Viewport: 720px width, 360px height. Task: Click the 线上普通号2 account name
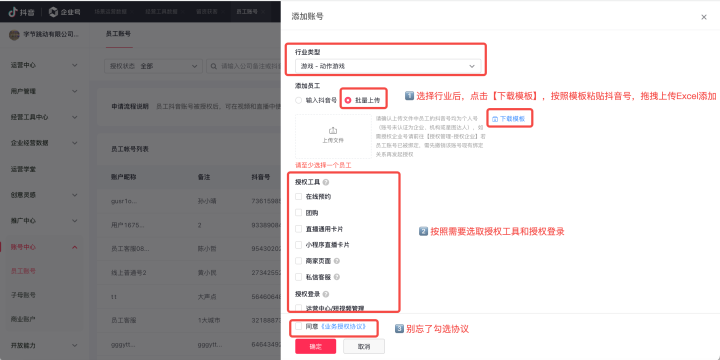coord(129,272)
